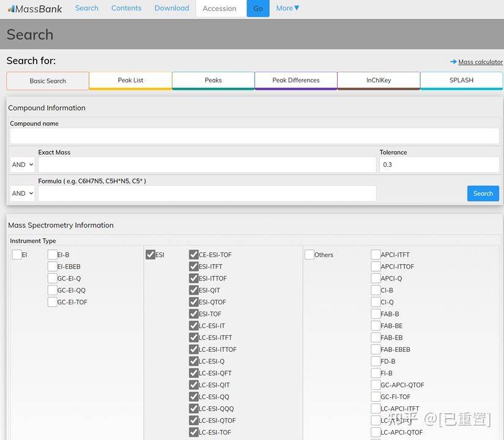Click the Exact Mass input field
This screenshot has height=440, width=504.
pos(207,164)
